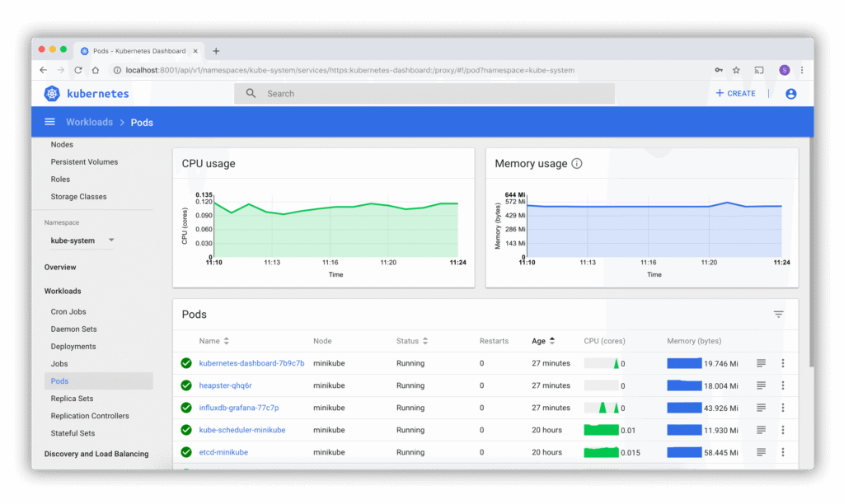The height and width of the screenshot is (504, 844).
Task: Open the Pods filter icon
Action: 778,314
